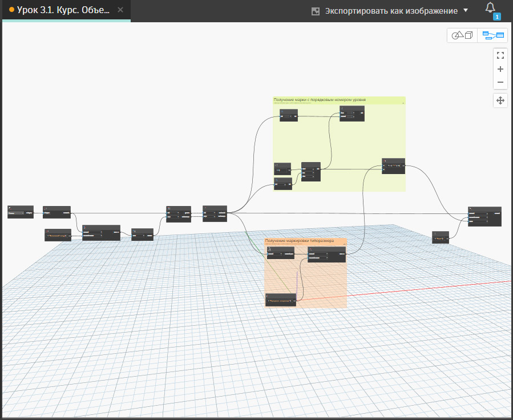Switch to graph view navigation
Screen dimensions: 513x420
(493, 35)
